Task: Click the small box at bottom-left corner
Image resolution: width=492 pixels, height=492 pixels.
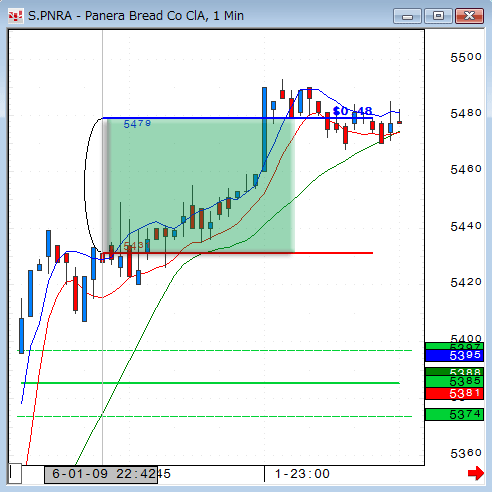Action: coord(15,473)
